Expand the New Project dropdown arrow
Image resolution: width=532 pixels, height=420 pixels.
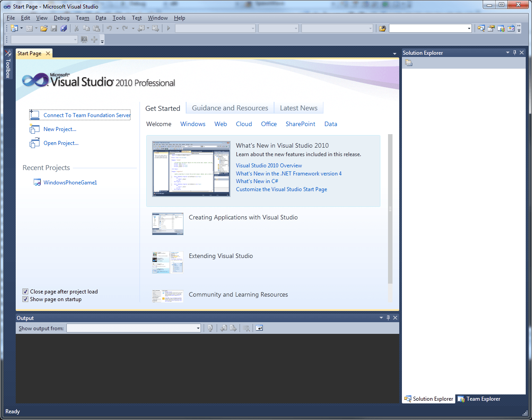(x=22, y=29)
